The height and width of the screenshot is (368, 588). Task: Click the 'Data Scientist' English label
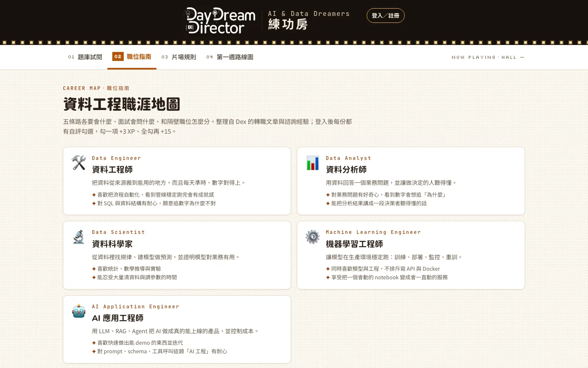tap(118, 232)
